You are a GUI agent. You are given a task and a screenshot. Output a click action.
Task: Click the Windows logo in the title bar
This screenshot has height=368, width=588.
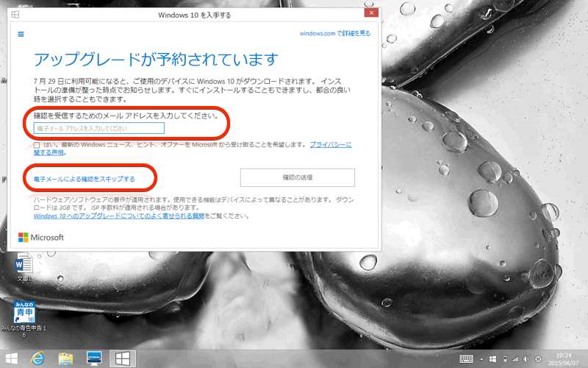coord(16,14)
